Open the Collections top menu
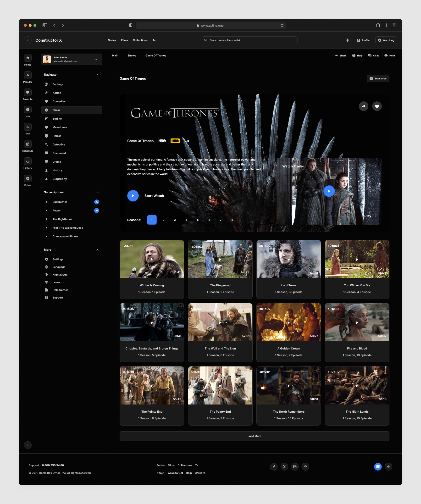This screenshot has height=504, width=421. coord(140,40)
